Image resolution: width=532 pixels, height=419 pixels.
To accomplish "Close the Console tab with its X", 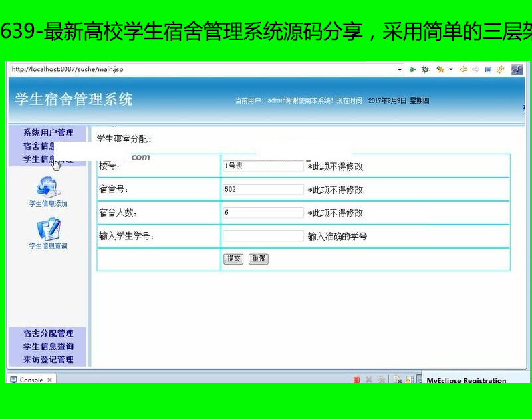I will point(49,380).
